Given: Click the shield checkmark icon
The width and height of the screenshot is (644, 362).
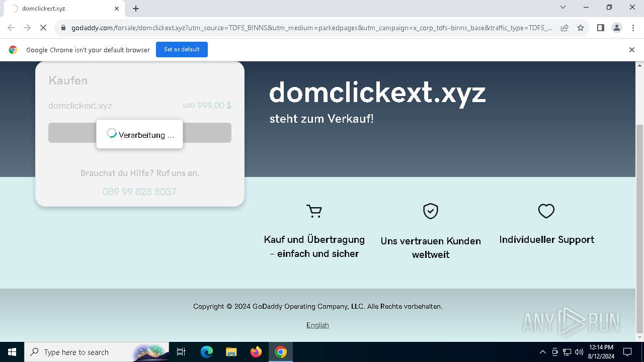Looking at the screenshot, I should click(x=431, y=211).
